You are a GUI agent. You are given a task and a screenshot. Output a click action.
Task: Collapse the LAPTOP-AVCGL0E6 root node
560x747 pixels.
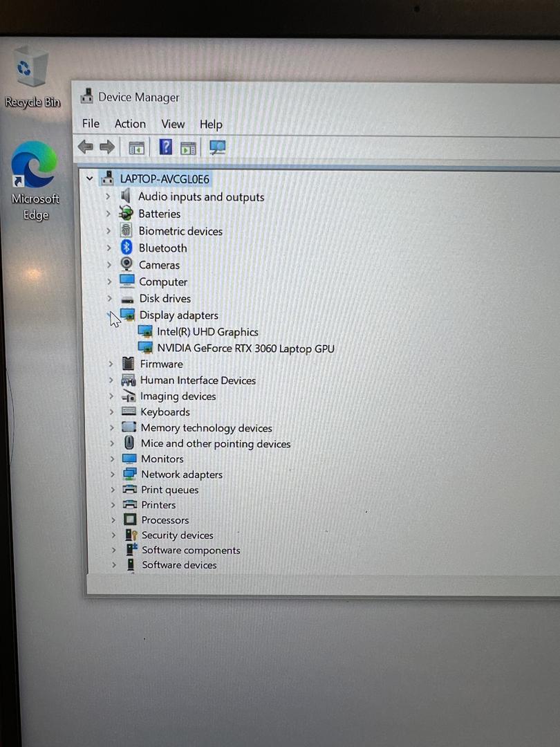[x=89, y=178]
